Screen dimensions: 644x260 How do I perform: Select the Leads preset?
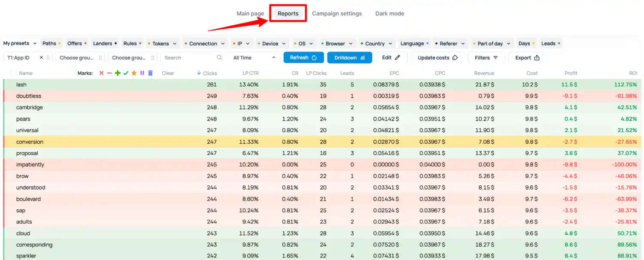click(551, 43)
